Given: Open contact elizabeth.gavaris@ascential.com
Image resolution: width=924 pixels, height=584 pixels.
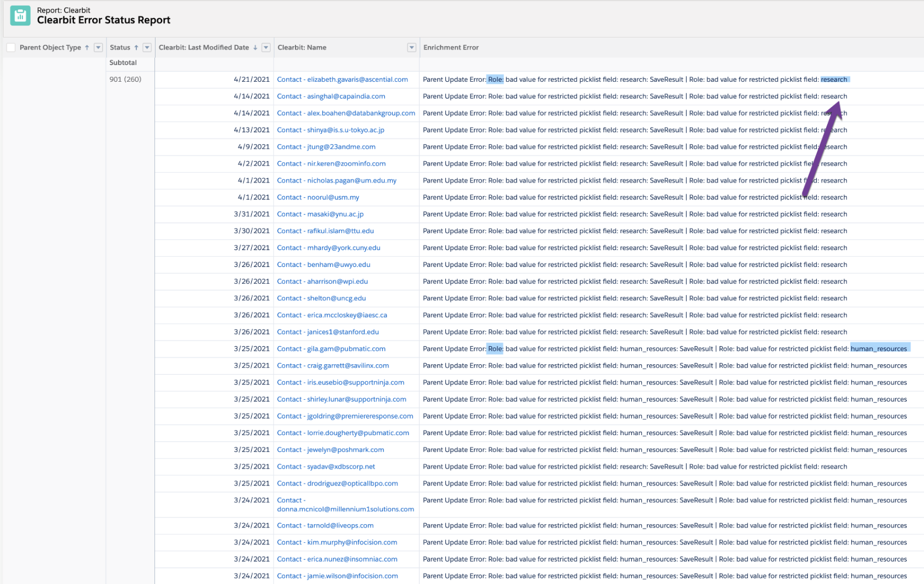Looking at the screenshot, I should 342,80.
